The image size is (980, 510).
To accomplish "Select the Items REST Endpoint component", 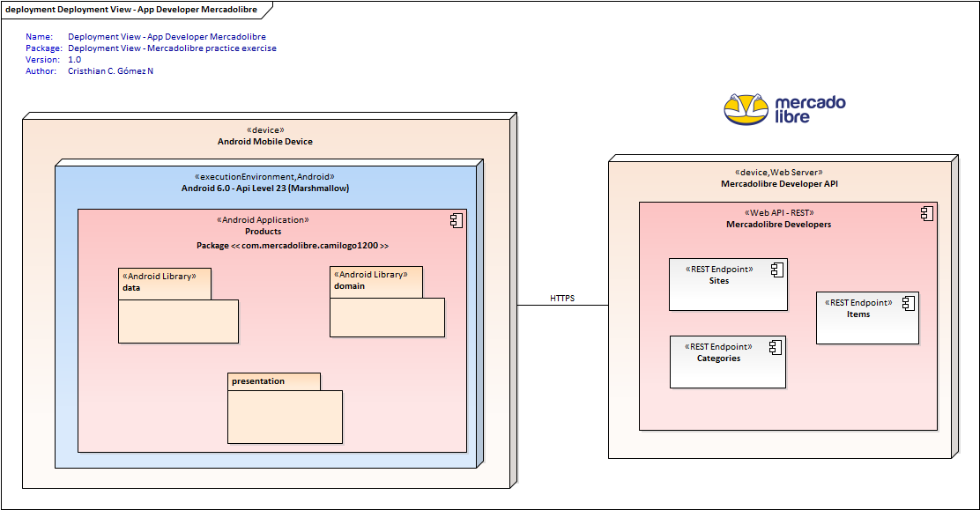I will point(867,317).
